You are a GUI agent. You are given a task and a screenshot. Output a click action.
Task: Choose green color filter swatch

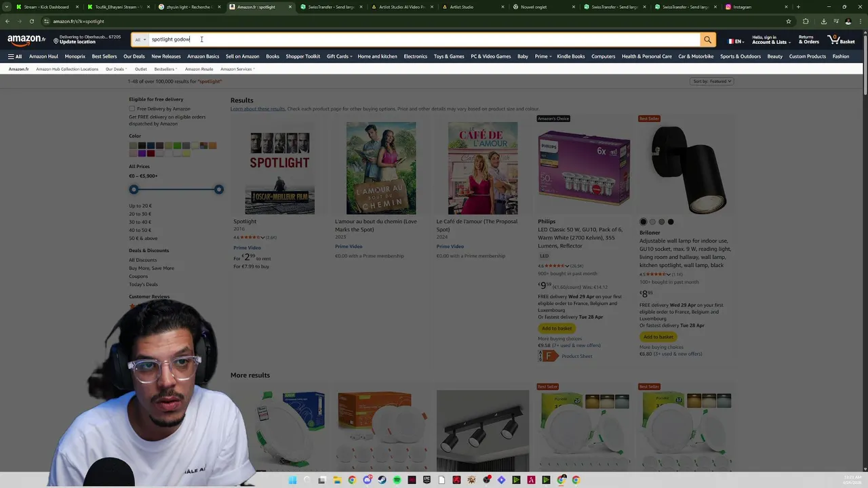pyautogui.click(x=177, y=145)
